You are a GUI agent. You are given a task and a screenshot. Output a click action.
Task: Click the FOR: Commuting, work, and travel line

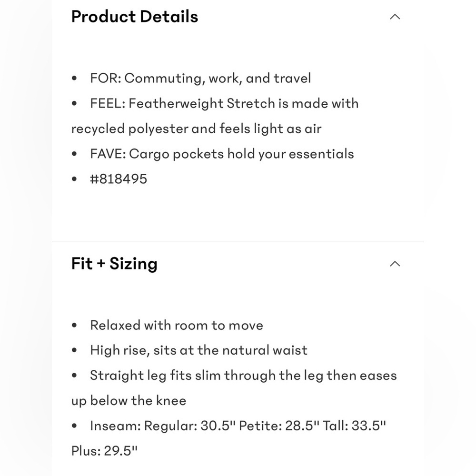(x=200, y=79)
